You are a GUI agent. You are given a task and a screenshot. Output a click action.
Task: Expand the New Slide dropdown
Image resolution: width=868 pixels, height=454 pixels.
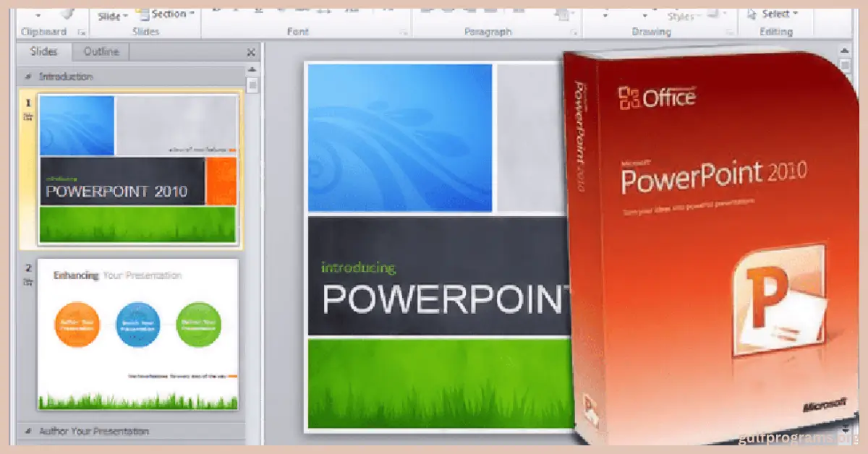coord(124,16)
